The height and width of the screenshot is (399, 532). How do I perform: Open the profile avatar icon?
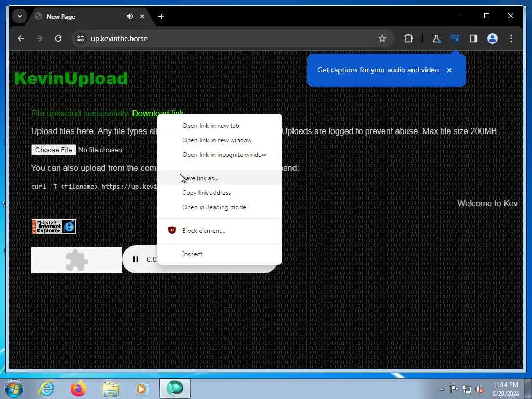click(x=493, y=38)
